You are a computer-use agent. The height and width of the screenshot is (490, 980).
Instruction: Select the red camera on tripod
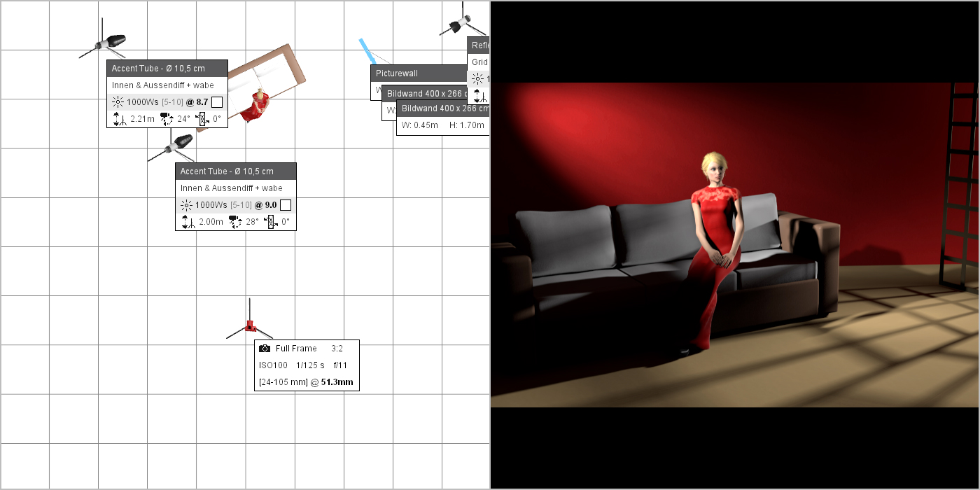point(249,325)
